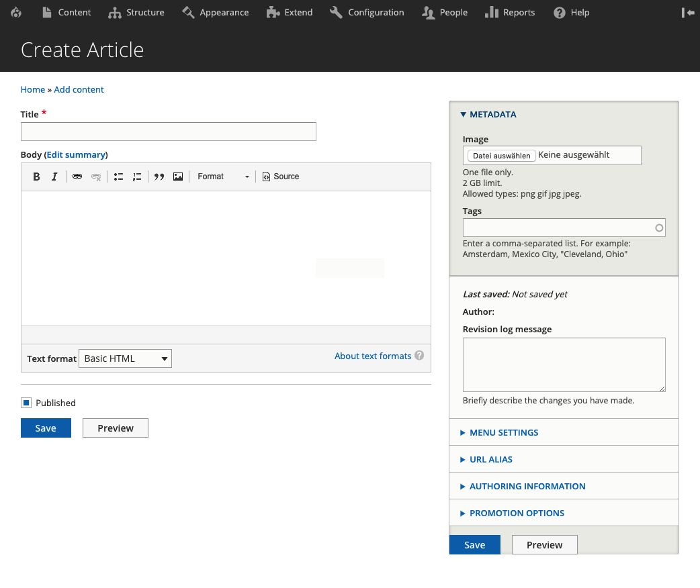Insert a link using the link icon
The width and height of the screenshot is (700, 588).
coord(77,176)
